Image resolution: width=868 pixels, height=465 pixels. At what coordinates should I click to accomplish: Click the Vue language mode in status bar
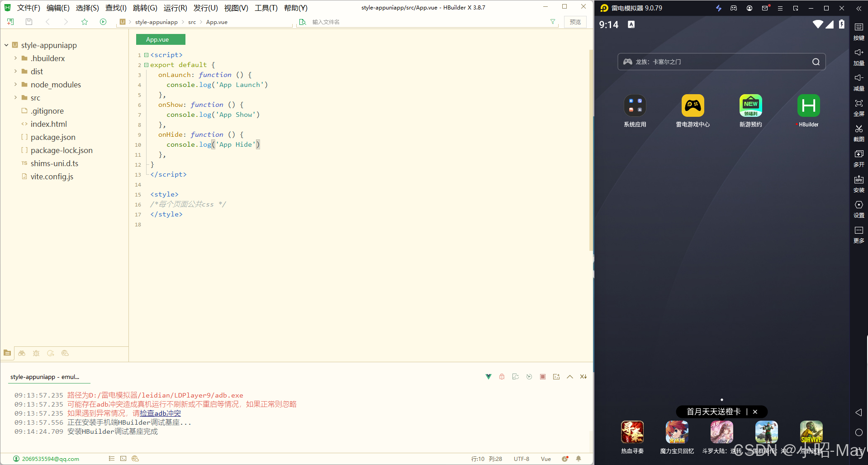pyautogui.click(x=546, y=459)
